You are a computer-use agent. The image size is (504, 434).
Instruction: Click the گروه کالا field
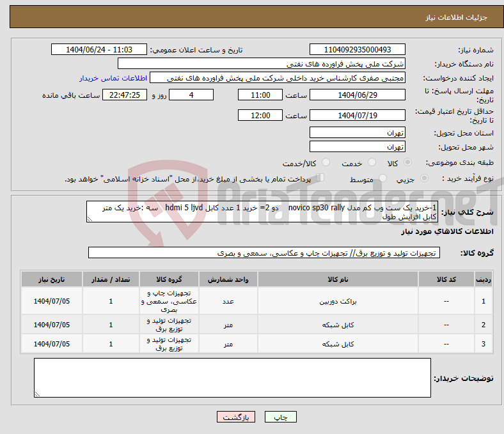[x=264, y=253]
